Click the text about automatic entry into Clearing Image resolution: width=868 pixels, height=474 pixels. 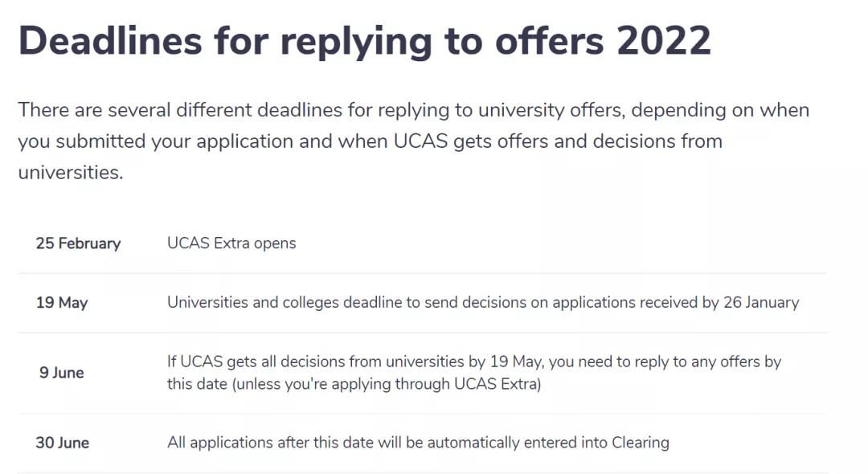click(x=419, y=443)
